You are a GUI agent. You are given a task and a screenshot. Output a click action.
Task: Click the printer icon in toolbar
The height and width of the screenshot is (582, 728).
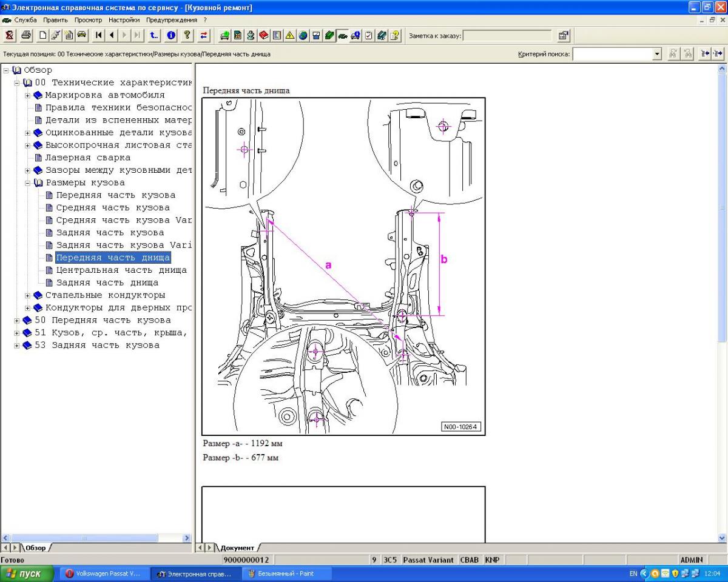coord(26,36)
